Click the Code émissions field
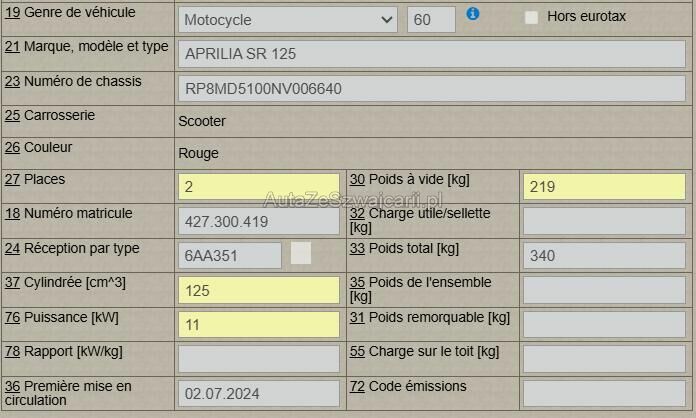The width and height of the screenshot is (696, 418). tap(603, 393)
